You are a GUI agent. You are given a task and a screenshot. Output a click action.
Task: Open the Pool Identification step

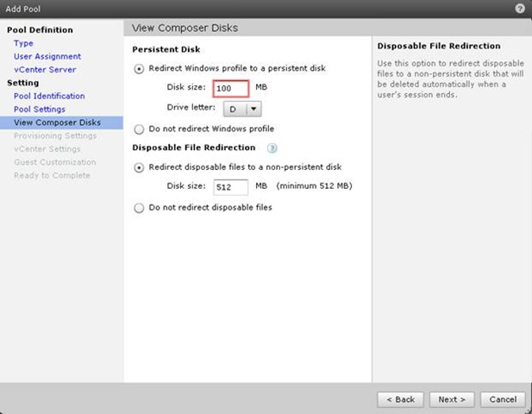tap(49, 96)
